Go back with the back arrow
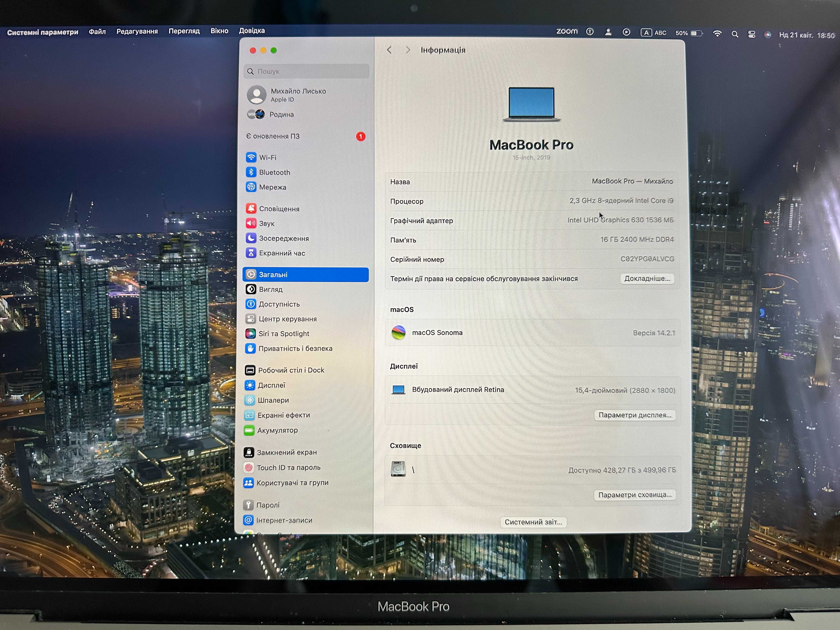840x630 pixels. click(389, 50)
